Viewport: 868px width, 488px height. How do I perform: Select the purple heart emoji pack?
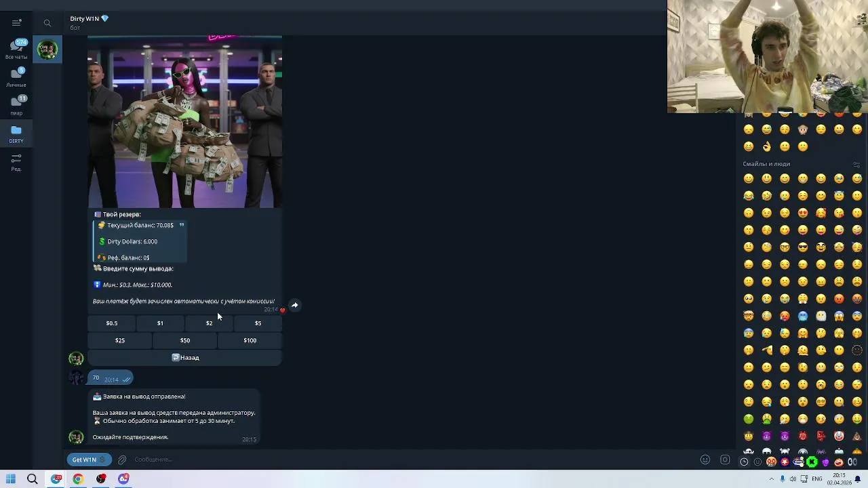click(825, 462)
